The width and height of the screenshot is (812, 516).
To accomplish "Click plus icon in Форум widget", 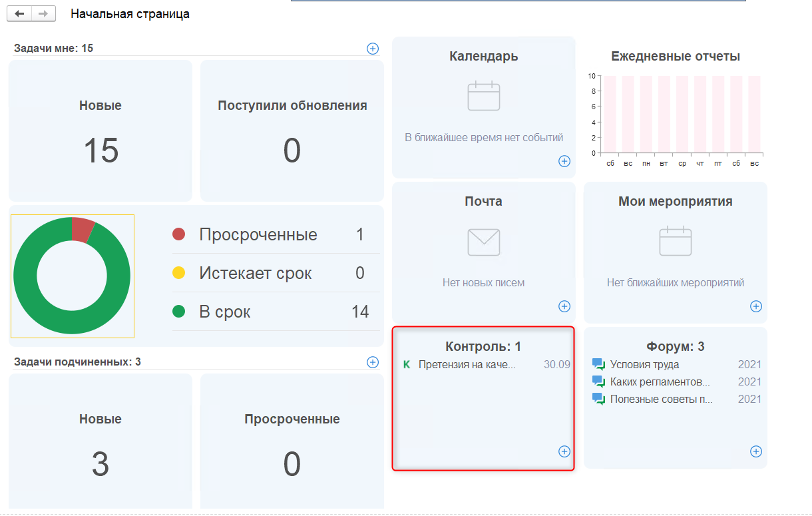I will [x=756, y=451].
